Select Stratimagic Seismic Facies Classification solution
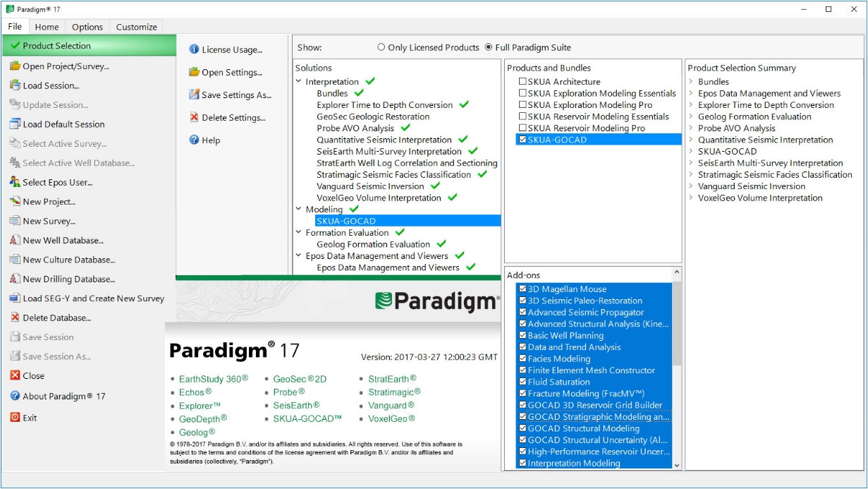The height and width of the screenshot is (489, 868). 393,174
